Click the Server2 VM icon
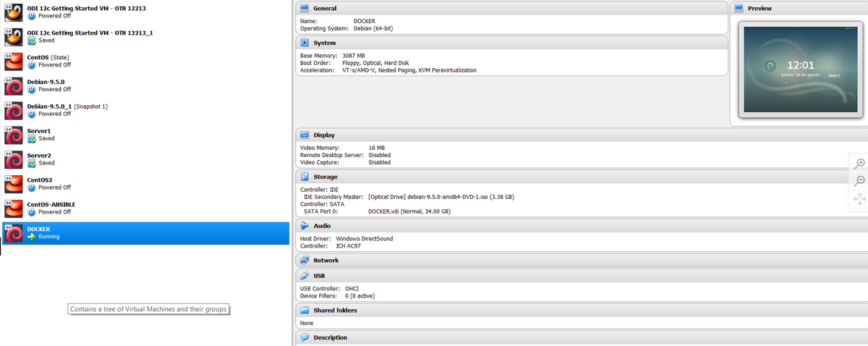Screen dimensions: 868x346 coord(13,159)
